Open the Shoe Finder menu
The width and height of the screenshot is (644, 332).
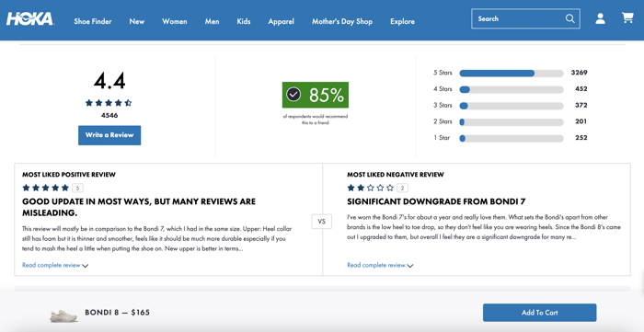tap(93, 21)
